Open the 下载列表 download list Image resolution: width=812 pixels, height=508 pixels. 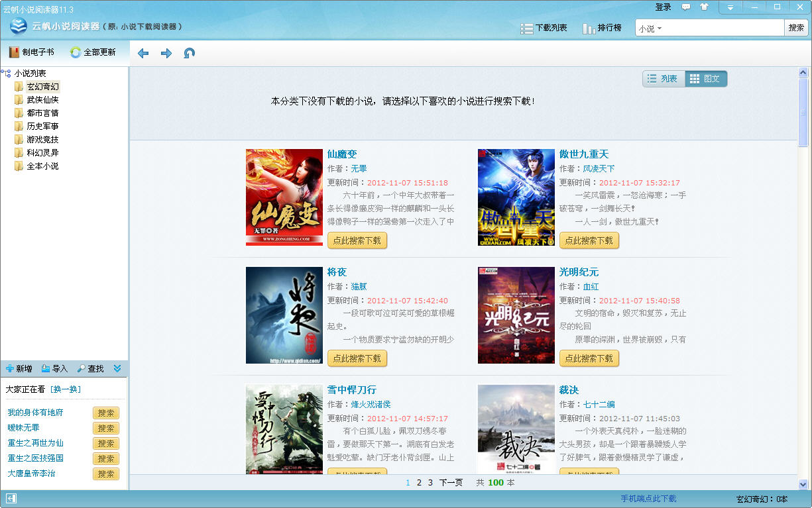pos(544,28)
